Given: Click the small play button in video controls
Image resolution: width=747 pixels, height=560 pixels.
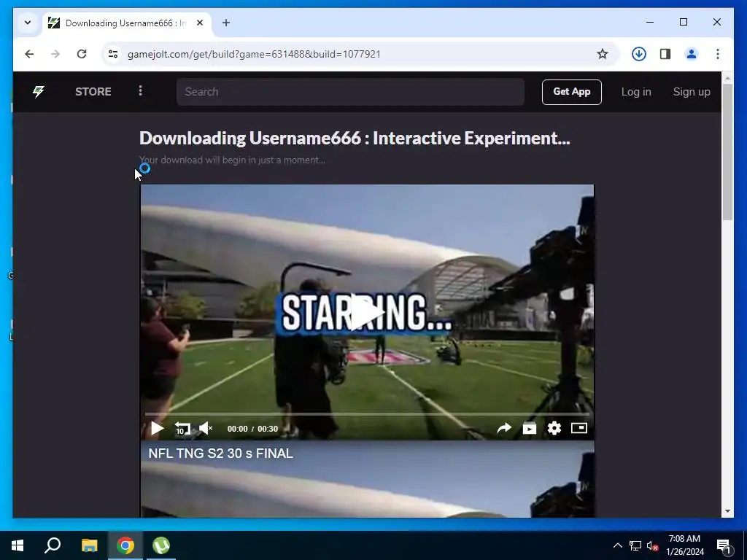Looking at the screenshot, I should pos(157,428).
